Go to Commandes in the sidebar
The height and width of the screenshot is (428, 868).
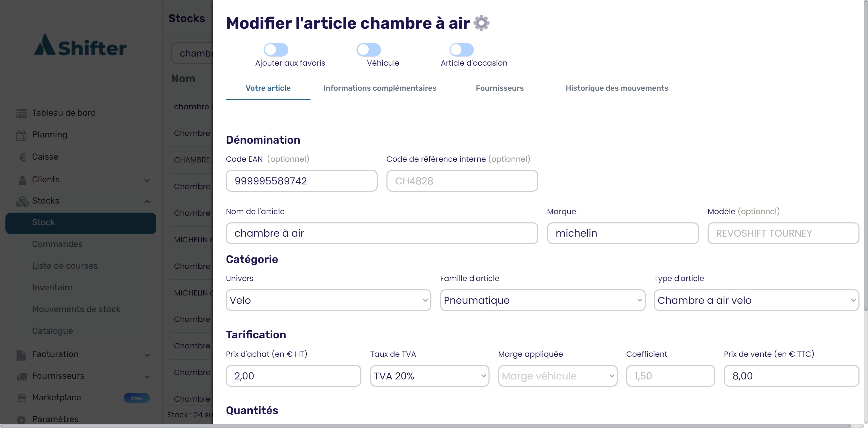tap(57, 244)
